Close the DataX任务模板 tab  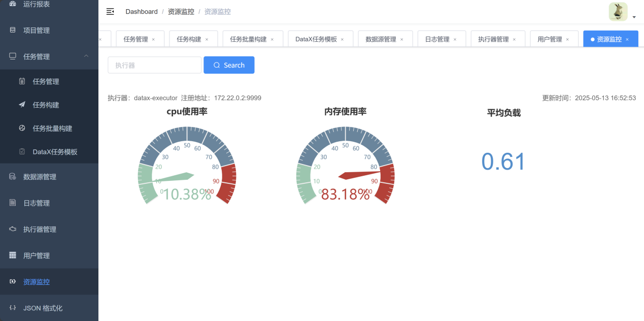(343, 39)
